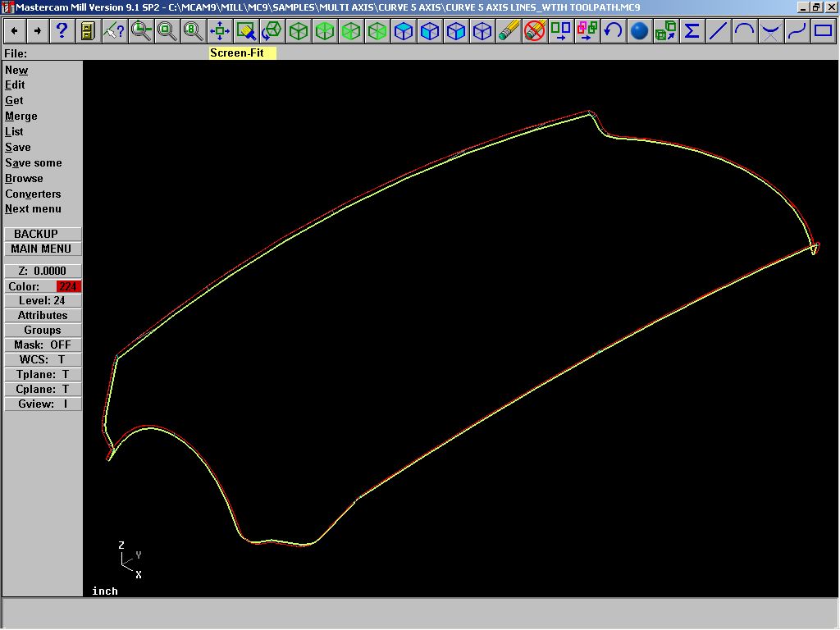The height and width of the screenshot is (630, 840).
Task: Open Converters in the File menu
Action: pyautogui.click(x=33, y=194)
